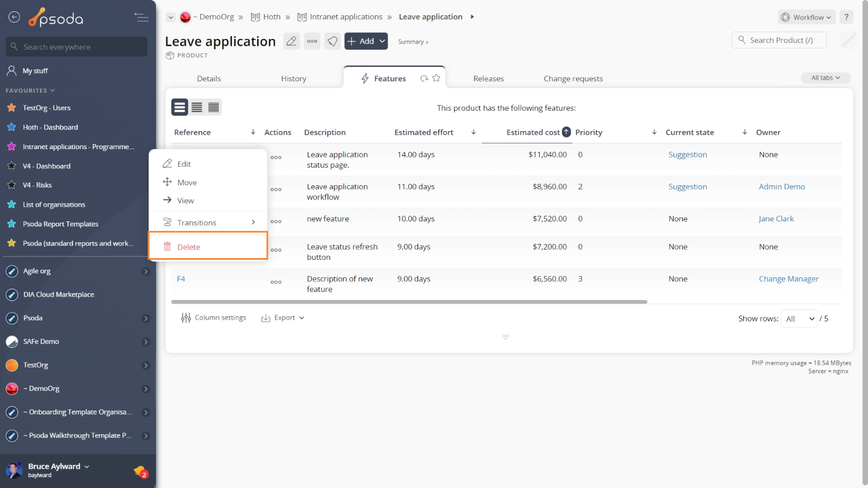Viewport: 868px width, 488px height.
Task: Click the Bruce Aylward profile avatar
Action: click(x=14, y=470)
